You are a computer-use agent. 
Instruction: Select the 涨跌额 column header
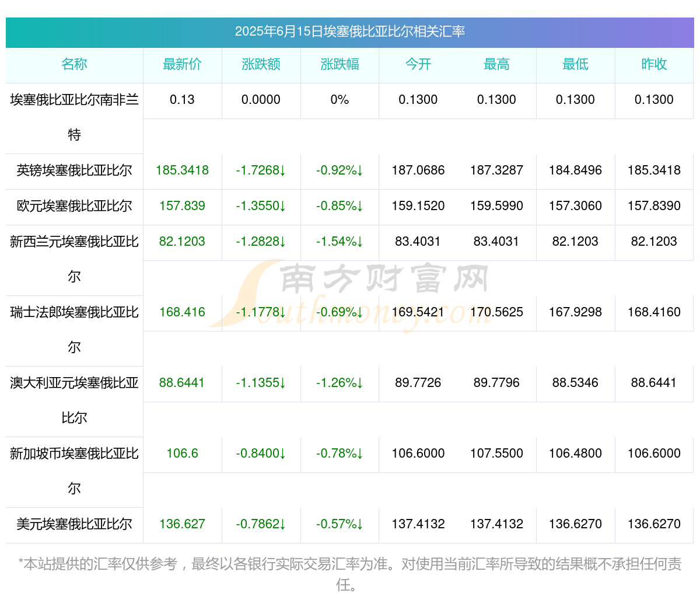click(261, 64)
